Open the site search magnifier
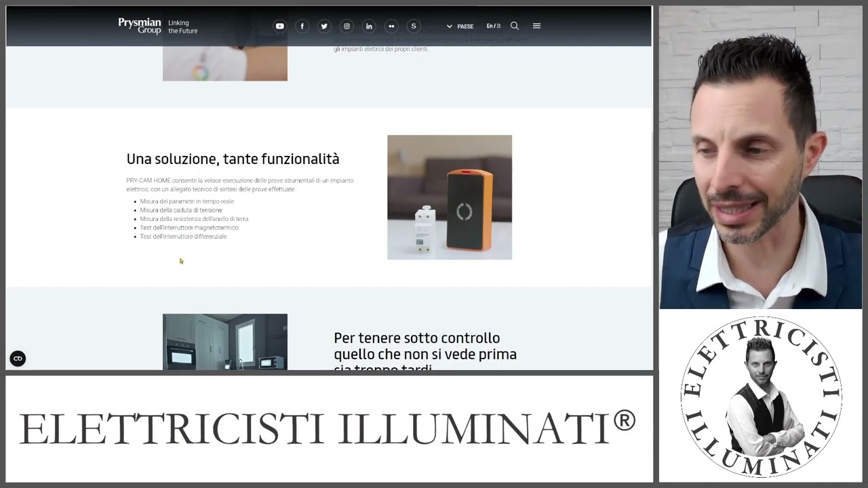This screenshot has height=488, width=868. pyautogui.click(x=515, y=26)
